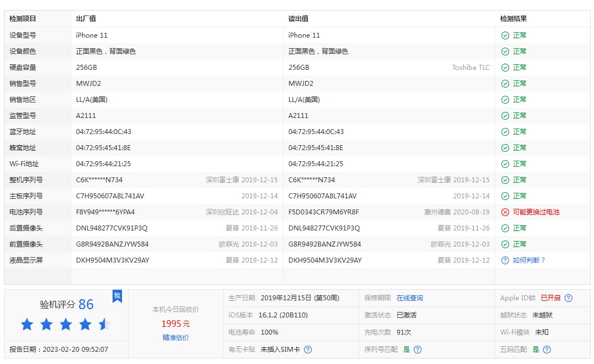Click the help icon beside 序列号匹配 是

(x=418, y=350)
